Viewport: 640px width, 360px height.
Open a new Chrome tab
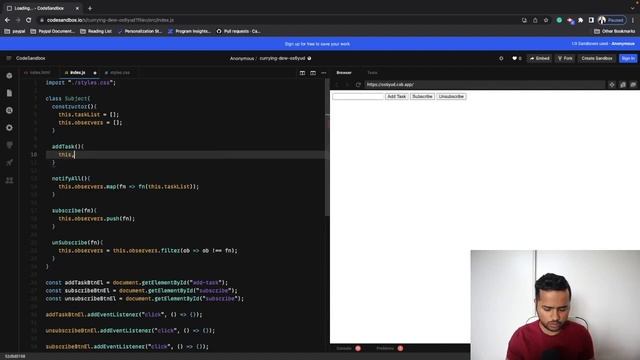tap(90, 8)
